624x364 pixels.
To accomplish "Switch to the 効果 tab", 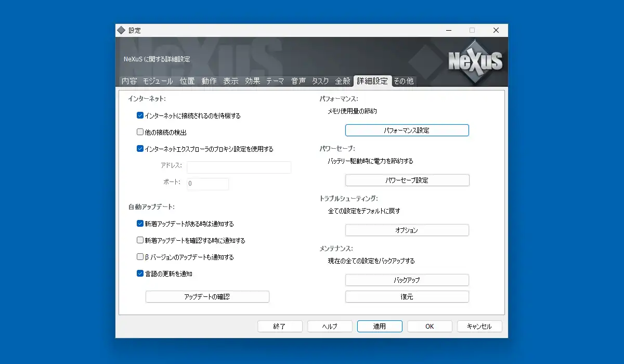I will coord(253,81).
